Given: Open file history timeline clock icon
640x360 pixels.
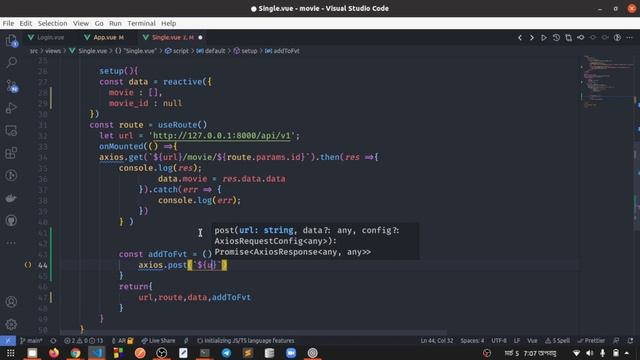Looking at the screenshot, I should click(x=556, y=38).
